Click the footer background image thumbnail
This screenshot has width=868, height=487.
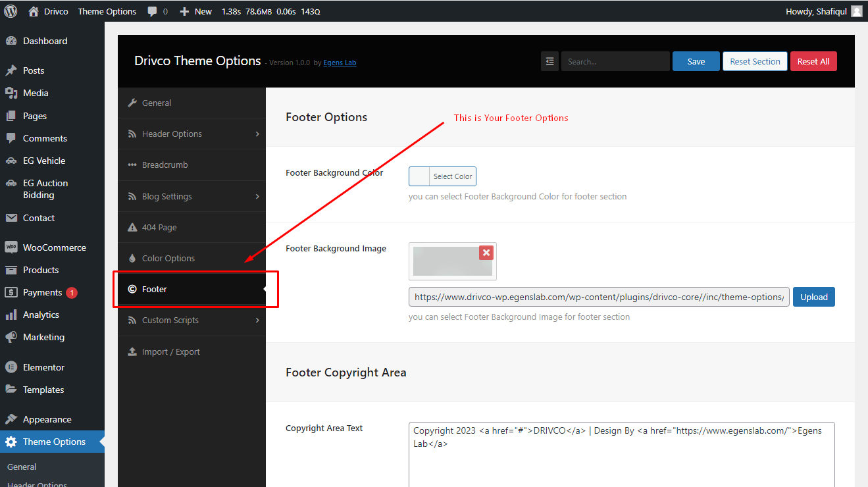[452, 261]
